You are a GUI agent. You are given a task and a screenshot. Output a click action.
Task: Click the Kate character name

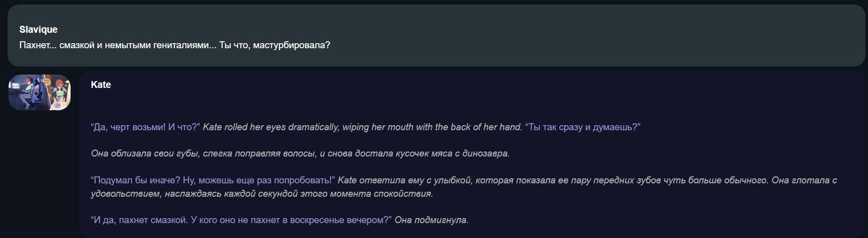pyautogui.click(x=101, y=84)
